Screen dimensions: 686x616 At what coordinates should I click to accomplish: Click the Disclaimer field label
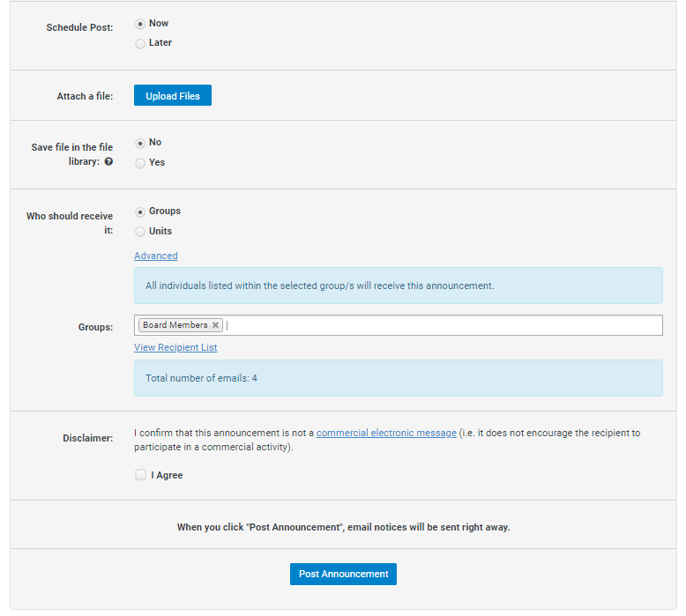(x=87, y=438)
